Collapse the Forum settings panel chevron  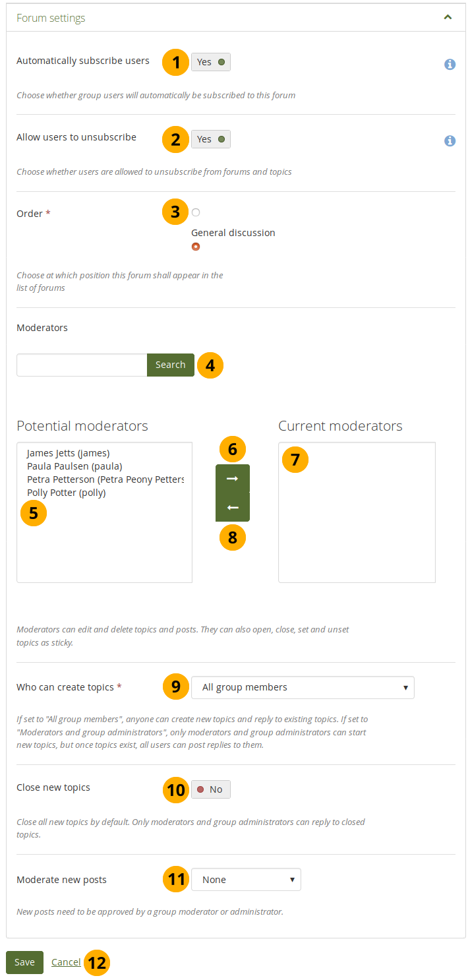click(x=448, y=18)
